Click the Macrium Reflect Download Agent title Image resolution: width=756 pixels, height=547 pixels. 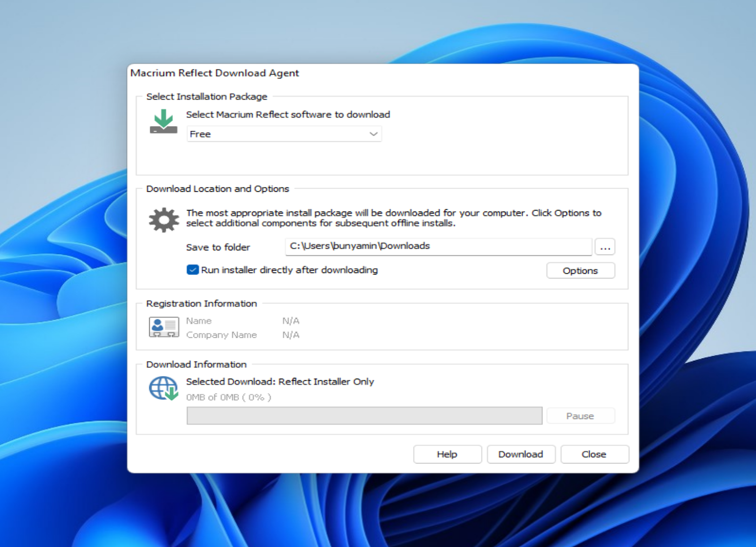pyautogui.click(x=215, y=73)
